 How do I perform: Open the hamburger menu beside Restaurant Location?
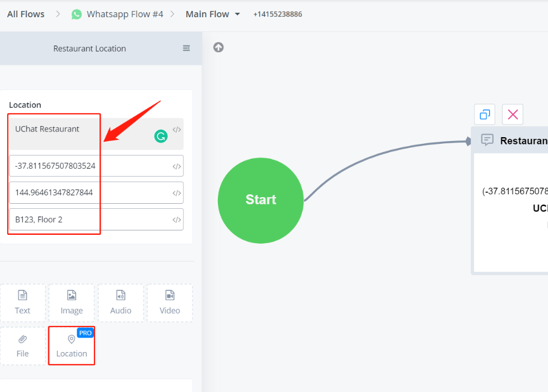pos(186,48)
